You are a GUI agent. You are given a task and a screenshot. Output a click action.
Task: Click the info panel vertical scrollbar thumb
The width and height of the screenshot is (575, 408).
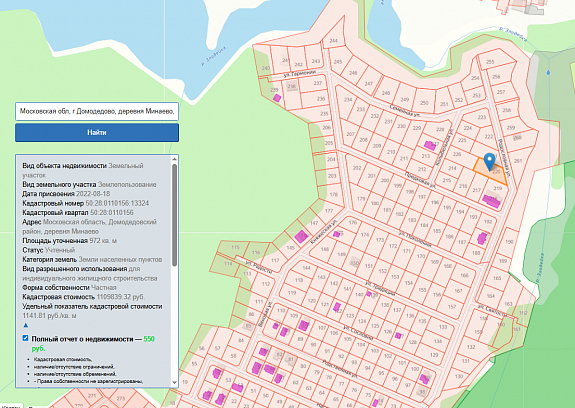pyautogui.click(x=175, y=215)
